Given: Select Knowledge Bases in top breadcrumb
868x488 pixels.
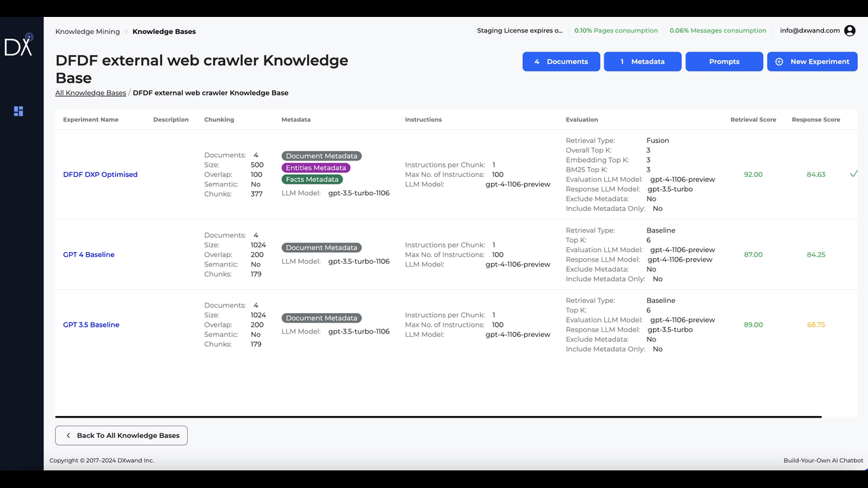Looking at the screenshot, I should click(x=164, y=32).
